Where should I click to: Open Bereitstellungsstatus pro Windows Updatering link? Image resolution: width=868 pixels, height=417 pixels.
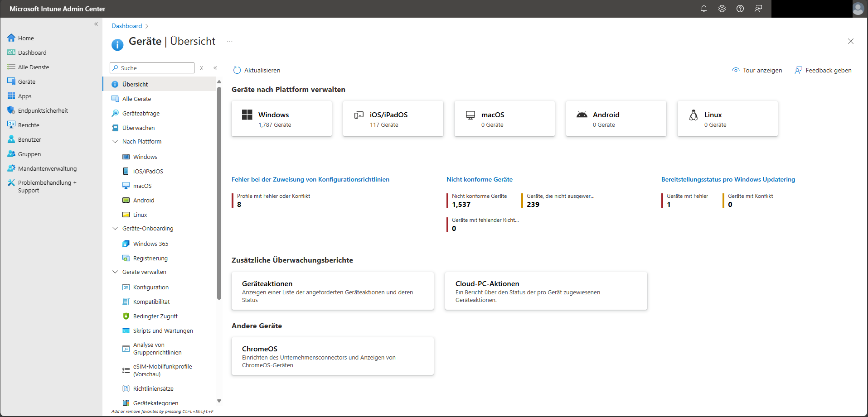[x=728, y=179]
